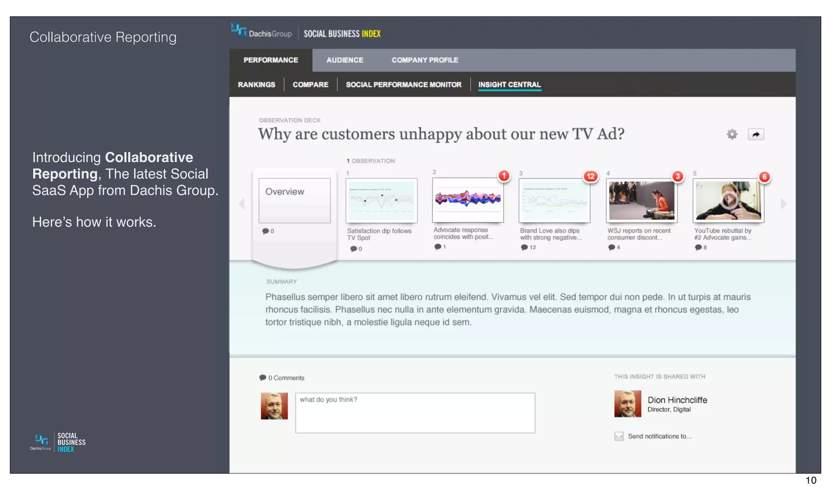Click comment icon under WSJ reports card

click(x=611, y=247)
